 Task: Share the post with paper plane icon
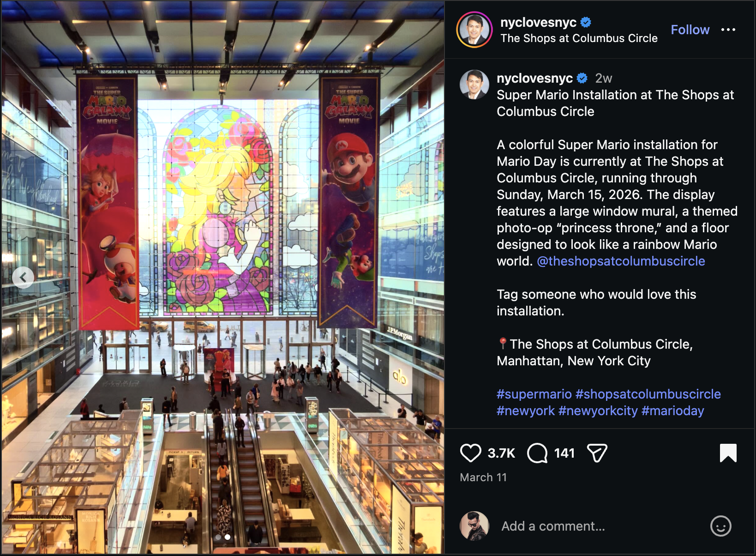[597, 453]
